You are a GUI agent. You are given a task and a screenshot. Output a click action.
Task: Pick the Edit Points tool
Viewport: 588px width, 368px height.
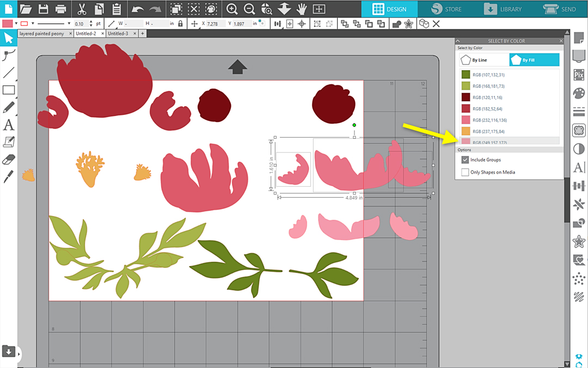coord(9,55)
